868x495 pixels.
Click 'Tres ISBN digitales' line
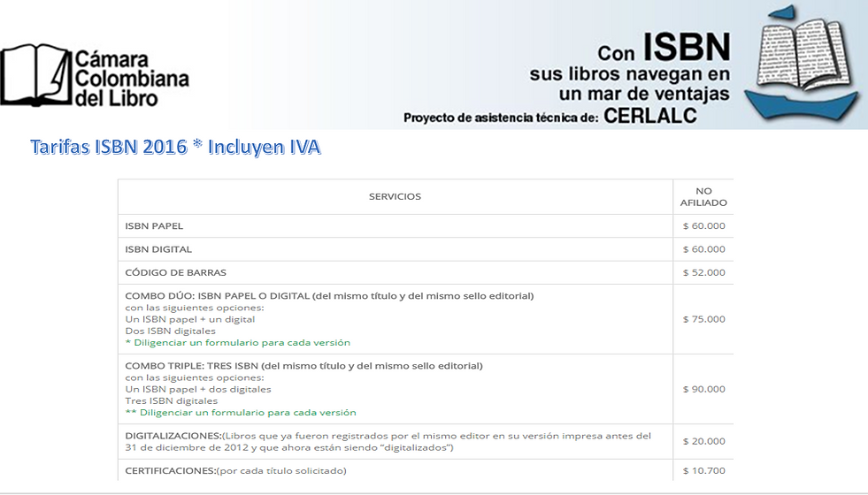click(171, 401)
